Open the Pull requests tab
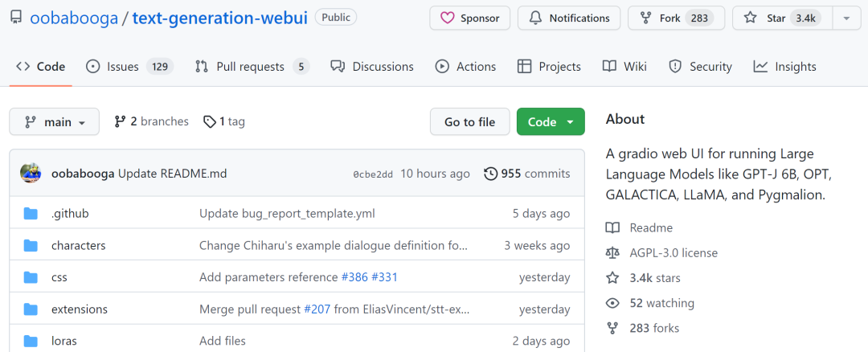 coord(252,67)
